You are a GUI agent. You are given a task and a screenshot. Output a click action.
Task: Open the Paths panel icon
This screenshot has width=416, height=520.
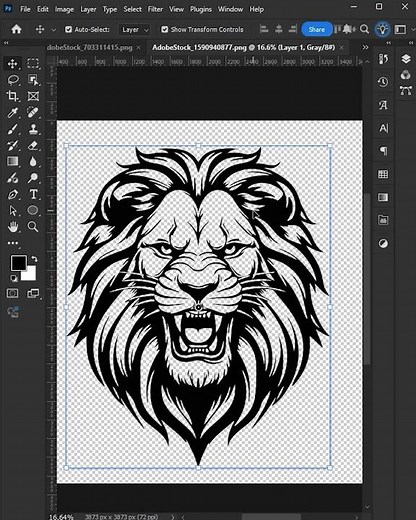tap(406, 90)
